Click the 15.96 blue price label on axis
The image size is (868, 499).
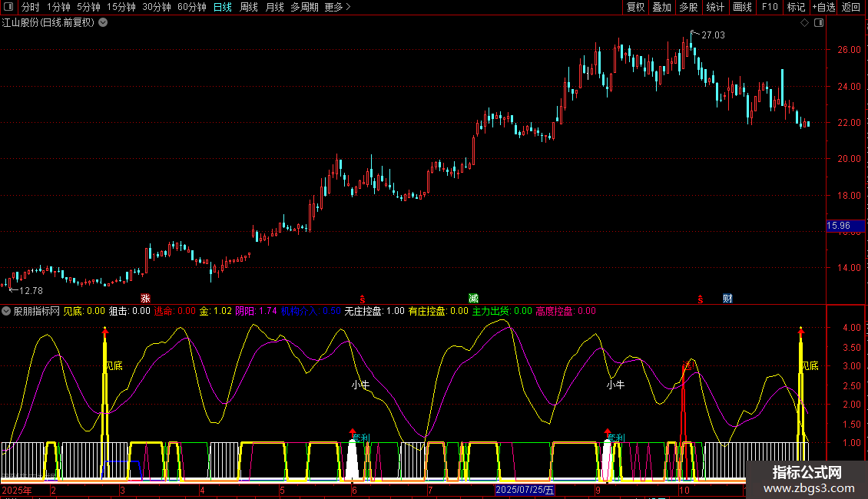point(838,226)
